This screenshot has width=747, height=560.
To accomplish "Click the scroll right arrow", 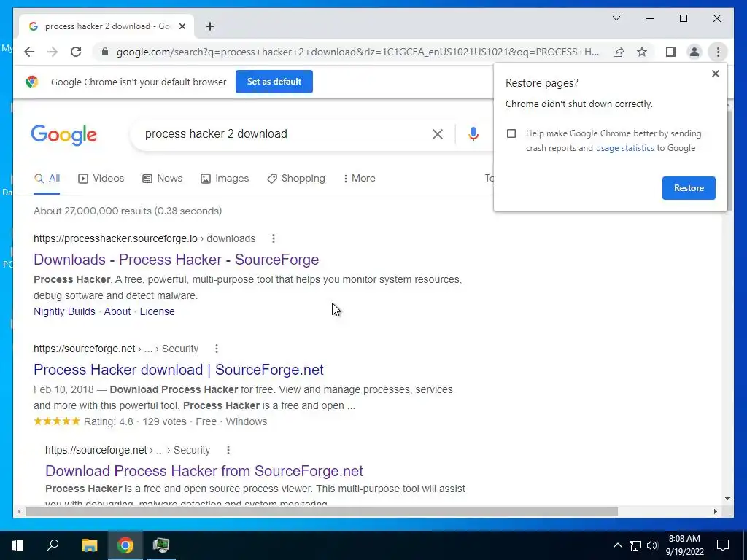I will tap(715, 511).
